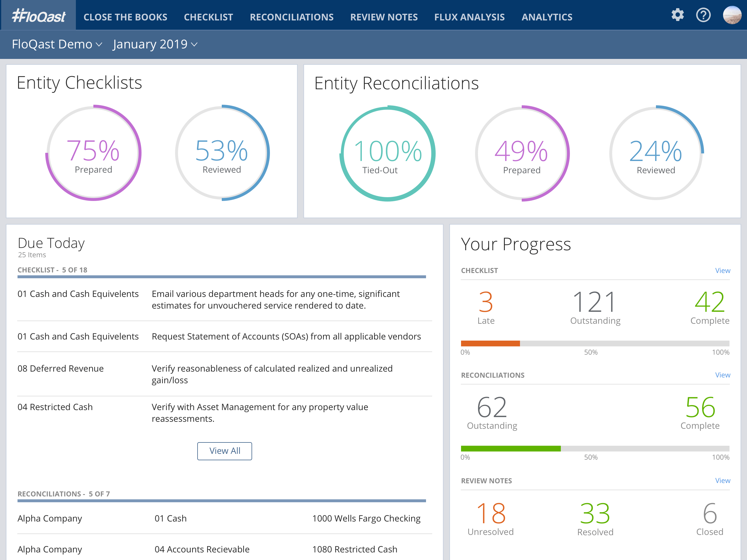Click the 24% Reviewed reconciliation gauge
747x560 pixels.
[656, 154]
